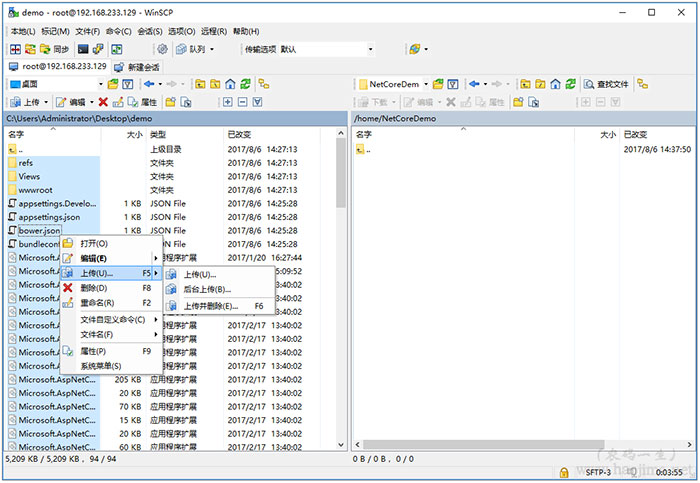
Task: Choose 重命名(R) in the context menu
Action: pos(111,303)
